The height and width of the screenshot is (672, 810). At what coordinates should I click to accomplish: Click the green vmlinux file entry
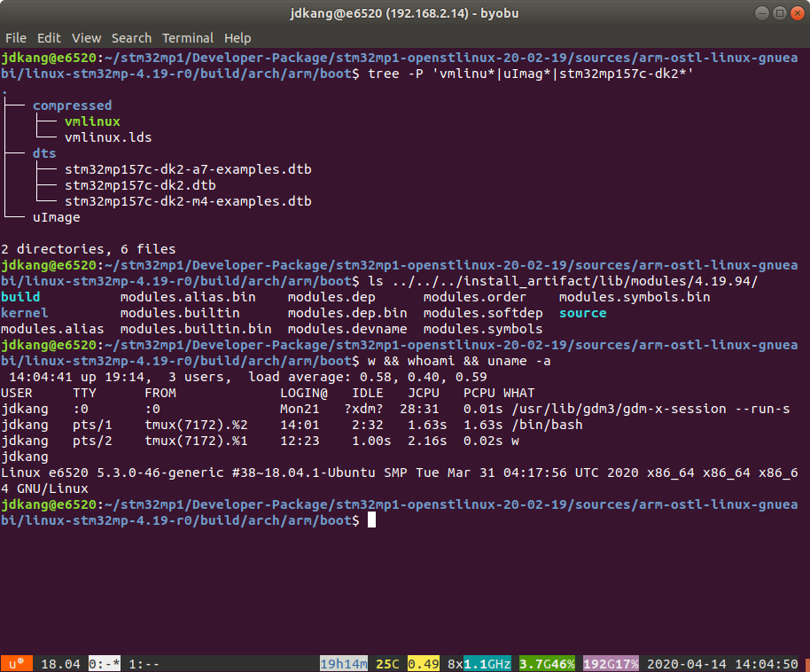point(92,121)
